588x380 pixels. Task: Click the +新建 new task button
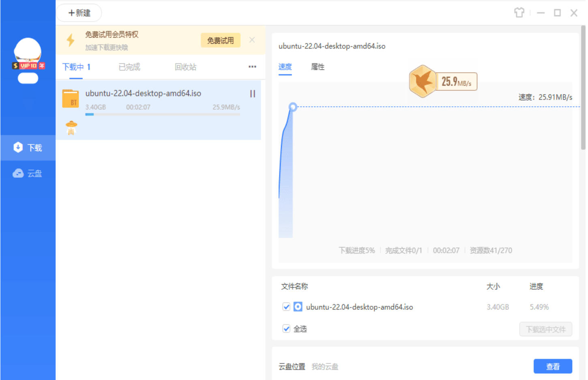tap(79, 13)
